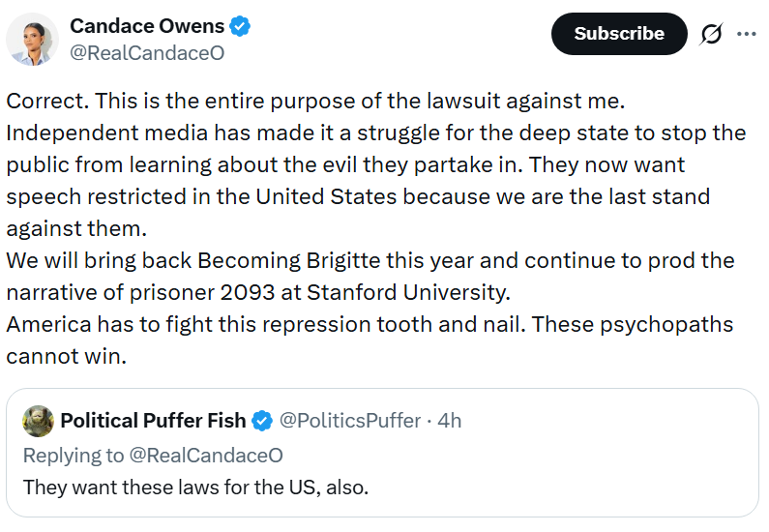This screenshot has height=532, width=769.
Task: Click the words "Becoming Brigitte" in tweet
Action: click(x=261, y=261)
